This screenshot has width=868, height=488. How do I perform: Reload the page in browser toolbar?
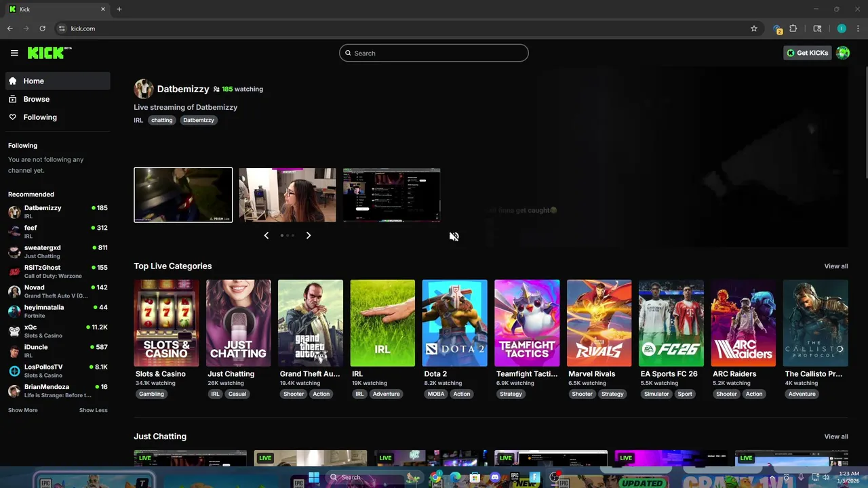pos(42,28)
